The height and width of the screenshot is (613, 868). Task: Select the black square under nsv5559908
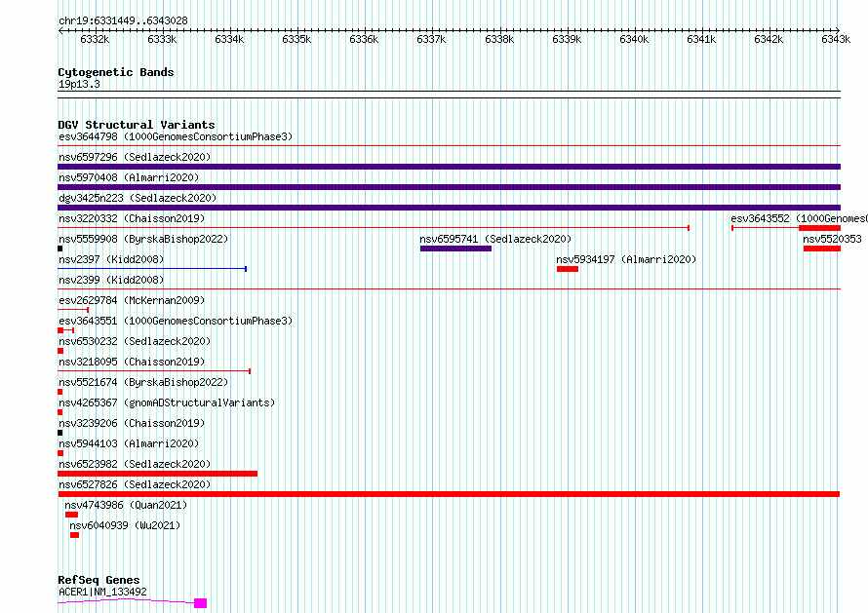click(x=59, y=249)
